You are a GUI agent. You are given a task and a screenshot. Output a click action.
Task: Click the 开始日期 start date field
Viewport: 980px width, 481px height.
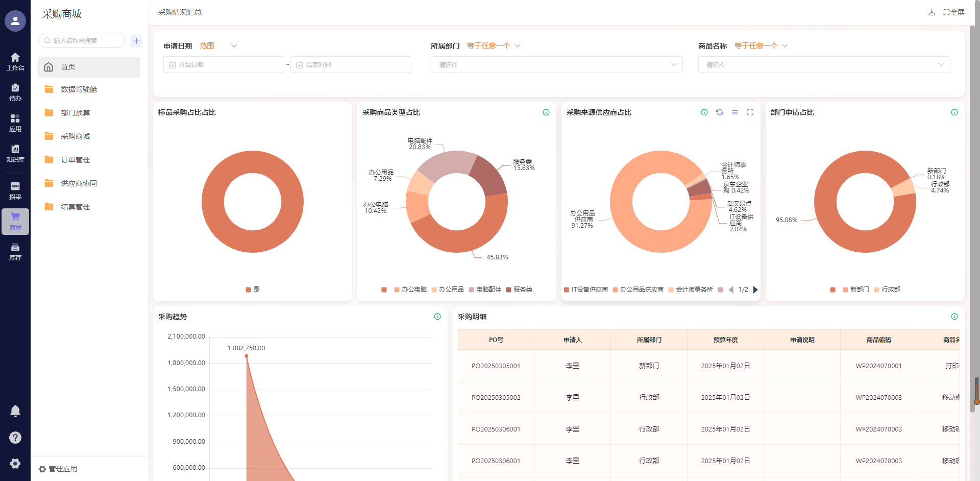coord(224,65)
